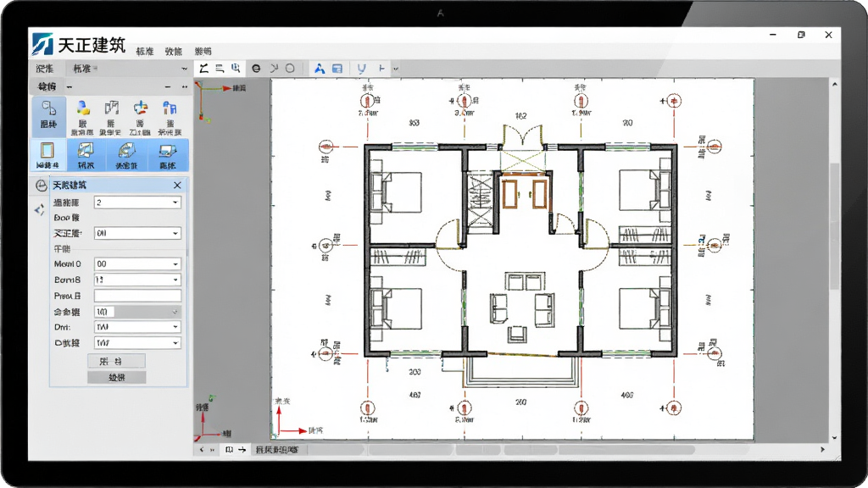The image size is (868, 488).
Task: Click the left arrow at the bottom bar's start
Action: coord(202,450)
